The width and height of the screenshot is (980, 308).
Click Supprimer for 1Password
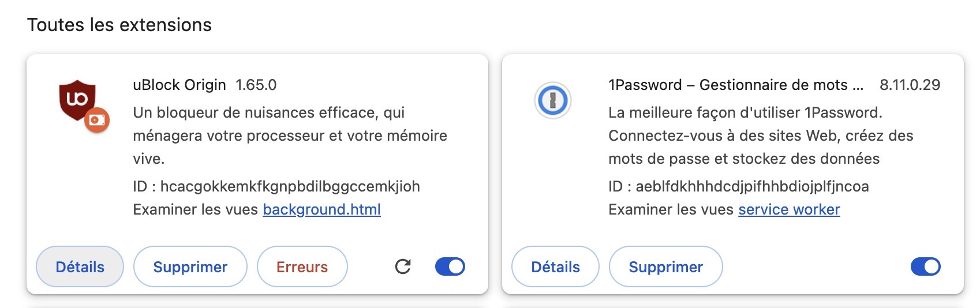pyautogui.click(x=666, y=266)
